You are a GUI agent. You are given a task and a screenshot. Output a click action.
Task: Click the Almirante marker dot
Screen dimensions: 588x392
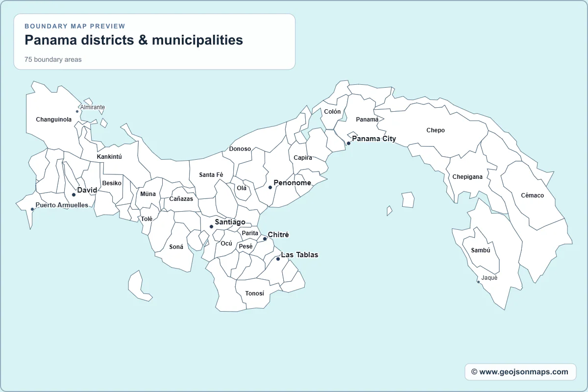point(77,111)
